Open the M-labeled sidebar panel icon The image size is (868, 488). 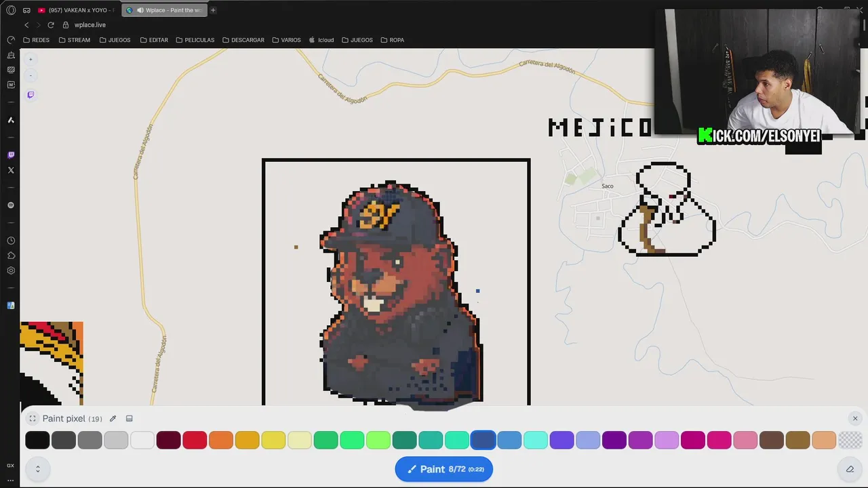point(11,85)
